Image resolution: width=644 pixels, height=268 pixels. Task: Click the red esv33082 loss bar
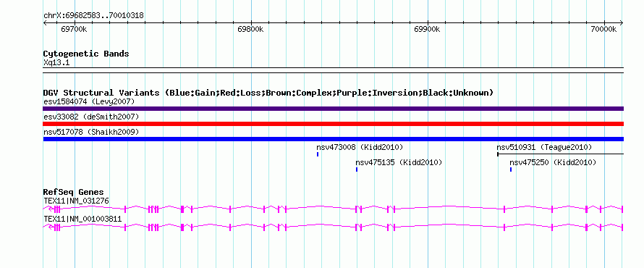pos(333,124)
